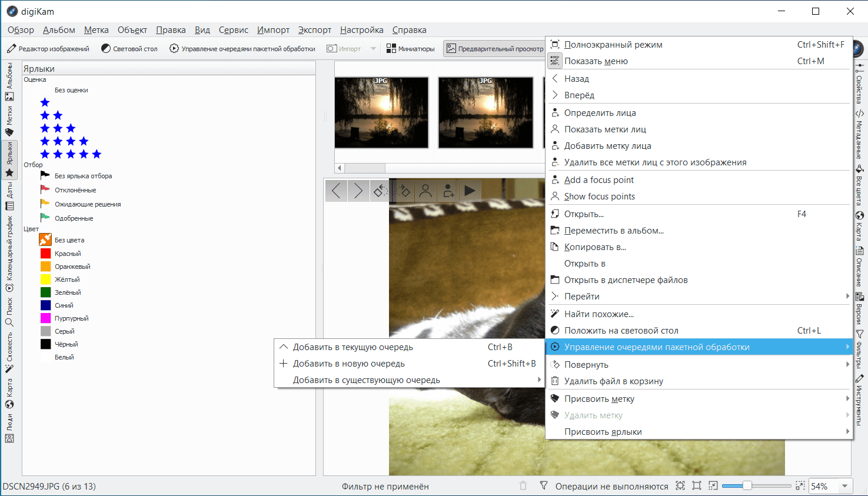Adjust the zoom slider in the status bar
The height and width of the screenshot is (496, 868).
(756, 486)
